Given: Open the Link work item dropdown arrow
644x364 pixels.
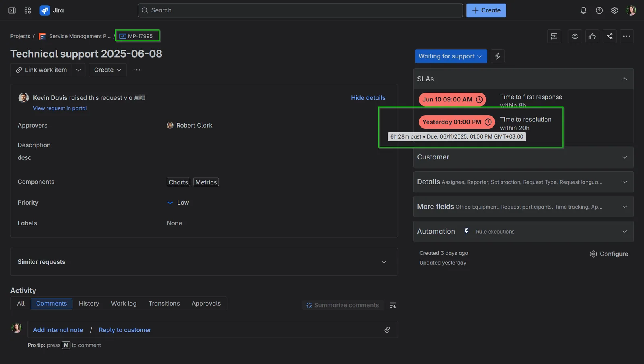Looking at the screenshot, I should click(x=78, y=70).
